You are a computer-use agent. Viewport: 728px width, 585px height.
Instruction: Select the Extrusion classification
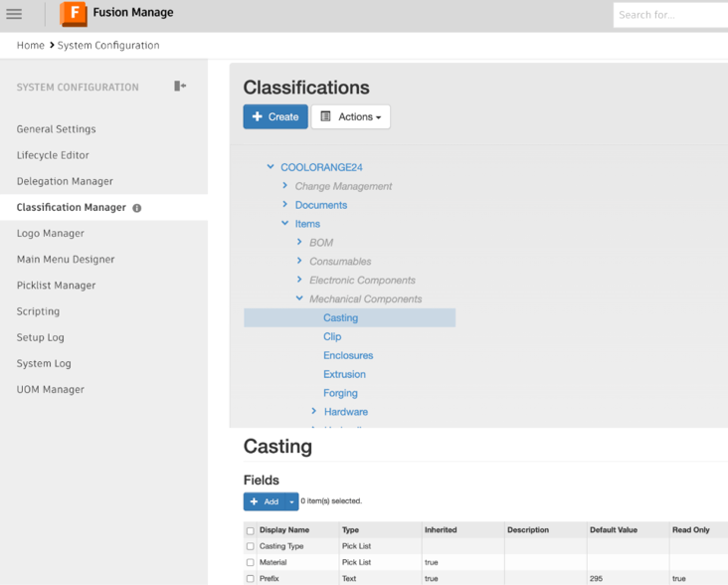click(344, 374)
